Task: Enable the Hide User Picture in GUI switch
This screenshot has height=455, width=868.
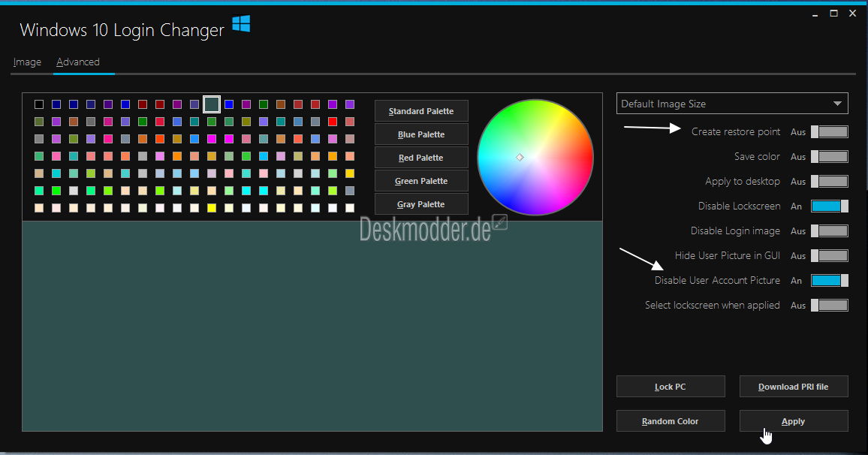Action: [x=829, y=256]
